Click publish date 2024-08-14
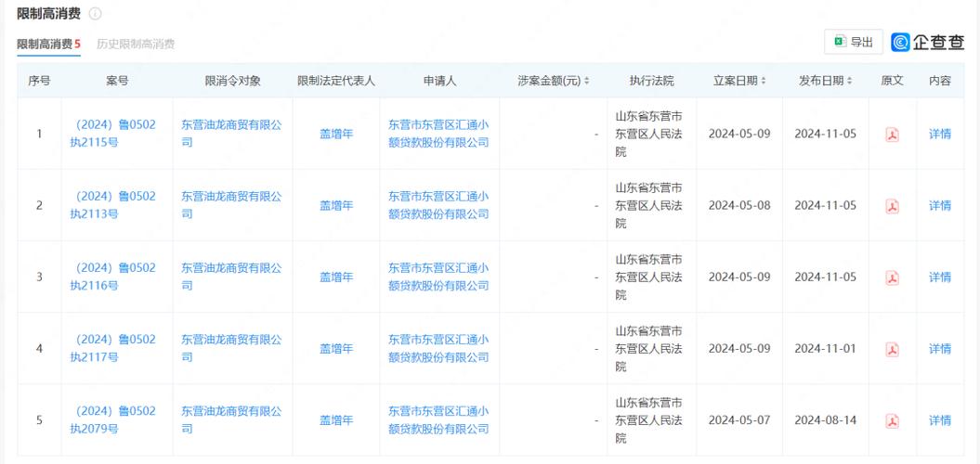Screen dimensions: 980x464 point(825,421)
